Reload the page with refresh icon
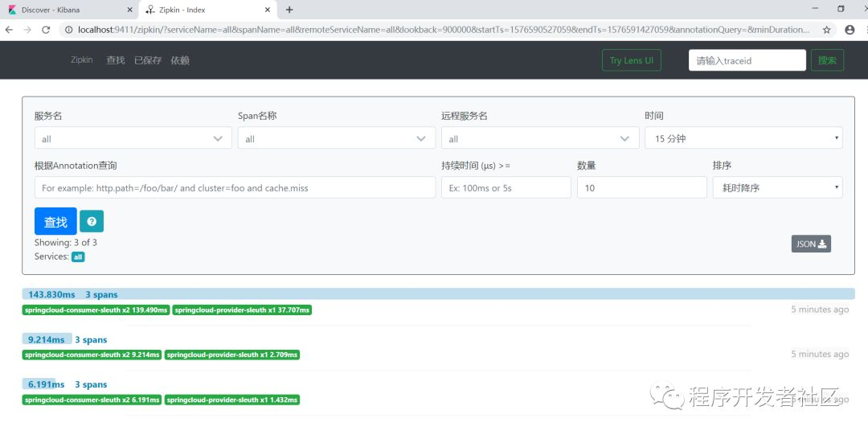 click(x=46, y=30)
